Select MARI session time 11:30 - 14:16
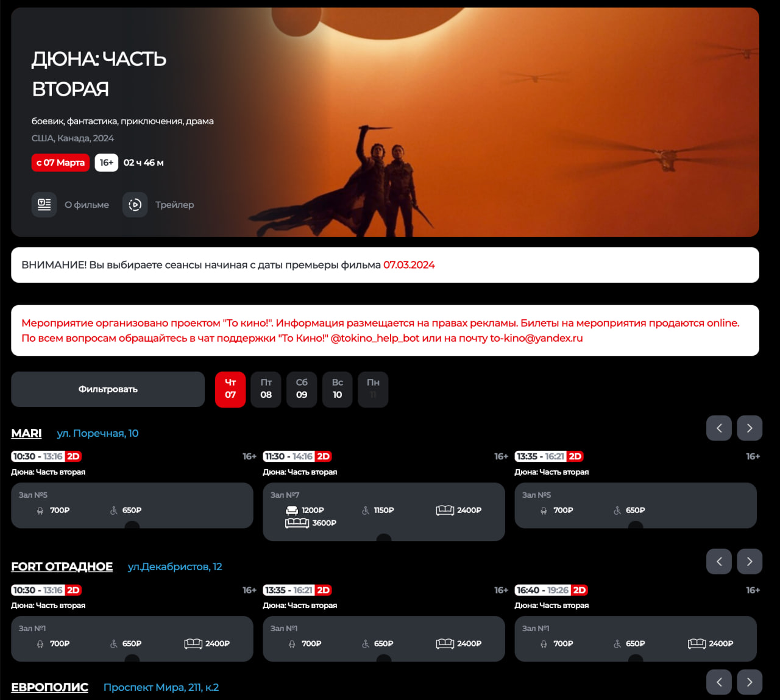Image resolution: width=780 pixels, height=700 pixels. 297,456
